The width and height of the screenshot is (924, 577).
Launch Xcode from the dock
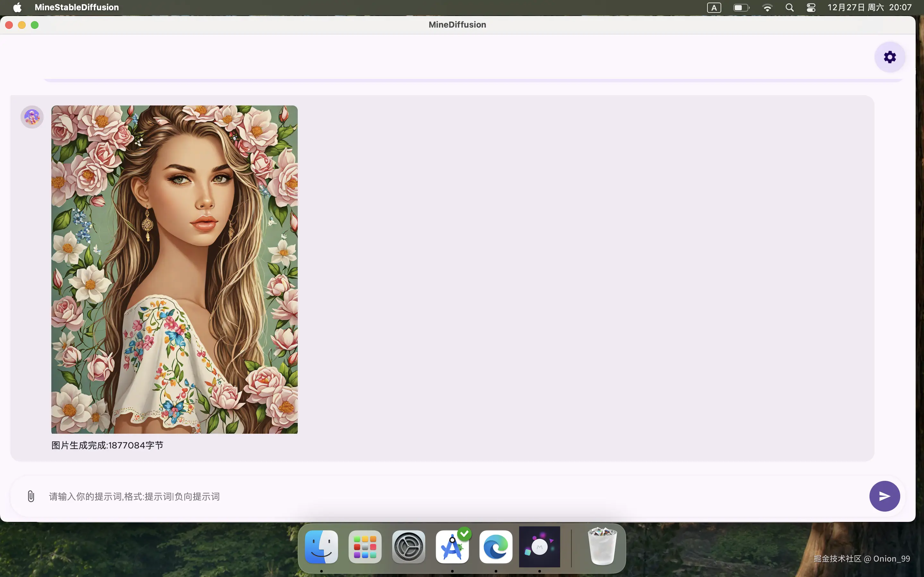[x=452, y=547]
